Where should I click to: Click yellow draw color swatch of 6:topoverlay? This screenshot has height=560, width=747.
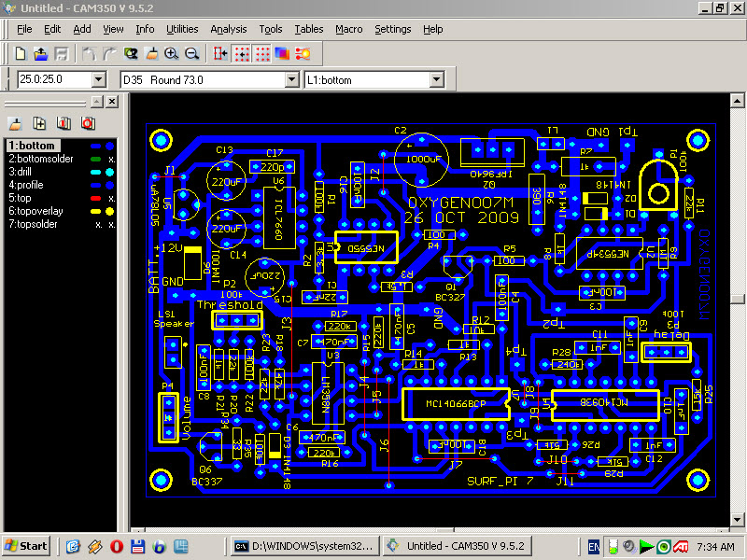point(95,211)
